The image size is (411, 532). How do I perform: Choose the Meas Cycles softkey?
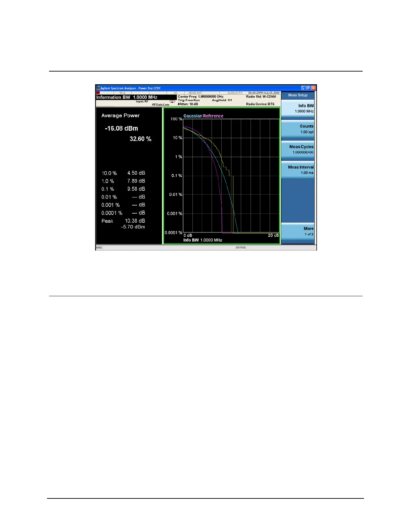[x=298, y=149]
